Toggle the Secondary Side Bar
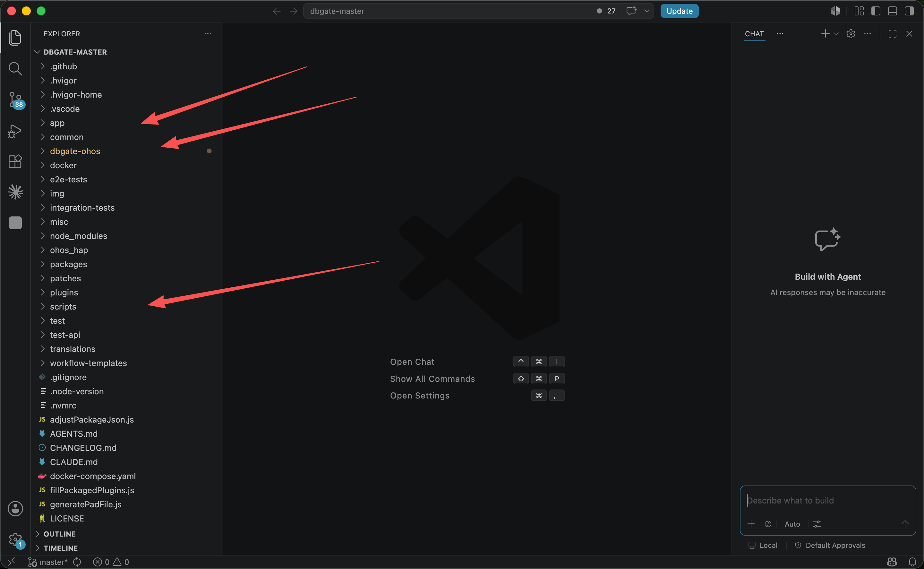This screenshot has width=924, height=569. click(909, 11)
